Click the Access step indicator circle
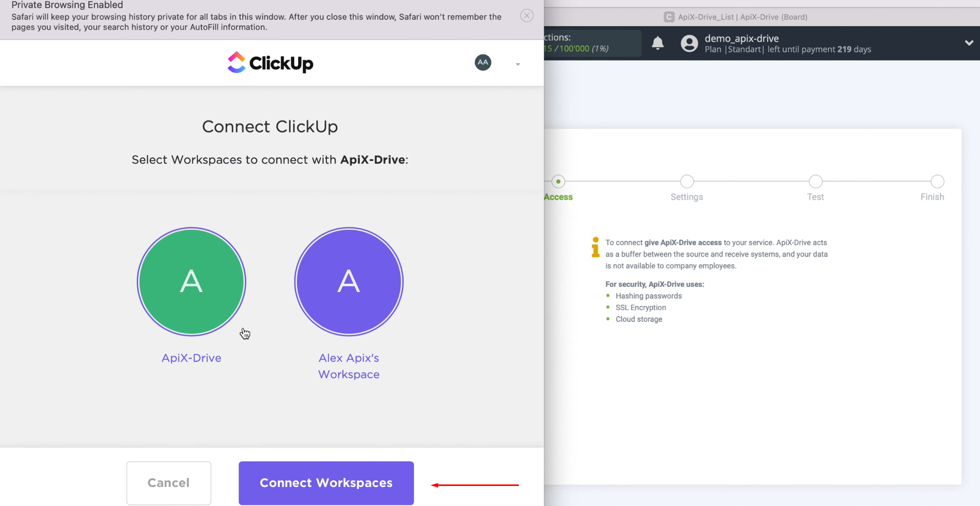Image resolution: width=980 pixels, height=506 pixels. (558, 181)
